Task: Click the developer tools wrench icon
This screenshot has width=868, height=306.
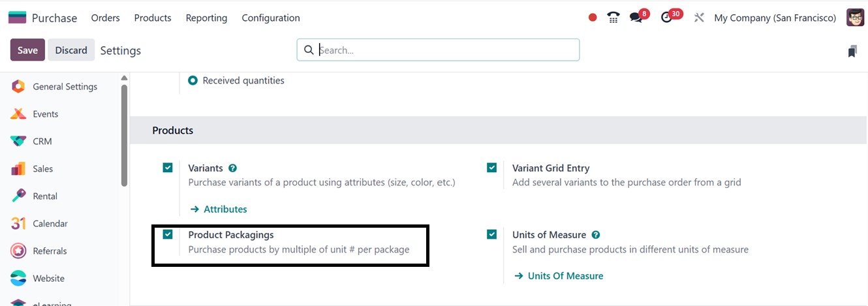Action: tap(699, 18)
